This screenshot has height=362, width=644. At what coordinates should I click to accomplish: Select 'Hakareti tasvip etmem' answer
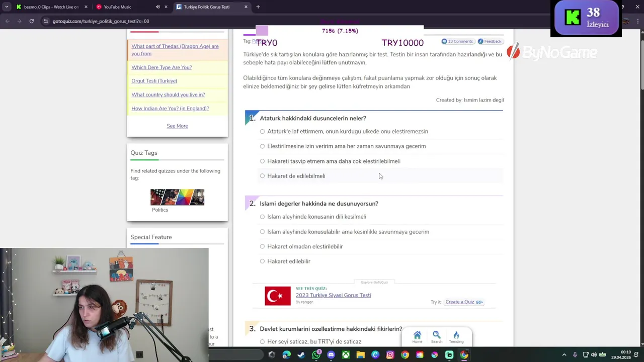(262, 161)
